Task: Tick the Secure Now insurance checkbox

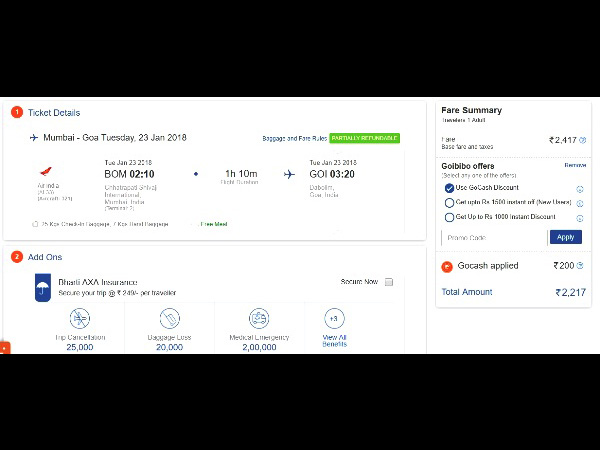Action: pos(389,282)
